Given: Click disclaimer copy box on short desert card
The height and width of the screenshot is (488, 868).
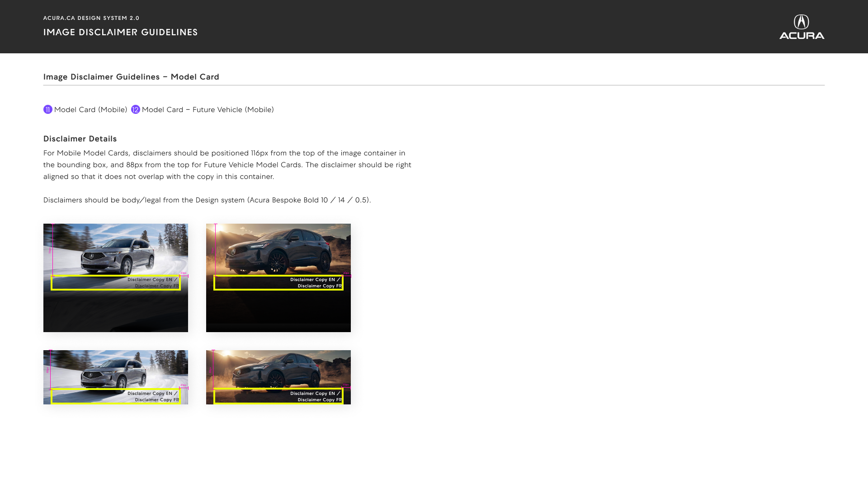Looking at the screenshot, I should tap(278, 396).
